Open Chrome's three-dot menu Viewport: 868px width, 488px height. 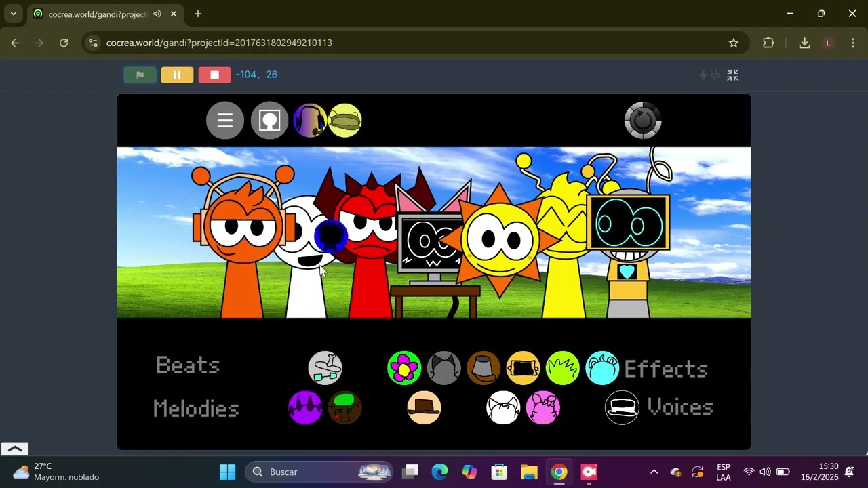pos(852,43)
